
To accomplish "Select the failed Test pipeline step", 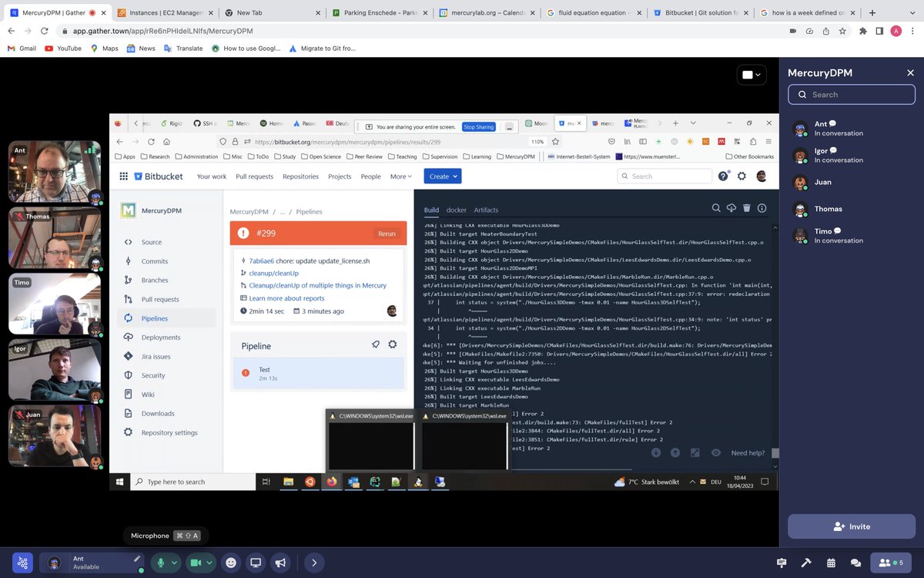I will [319, 373].
